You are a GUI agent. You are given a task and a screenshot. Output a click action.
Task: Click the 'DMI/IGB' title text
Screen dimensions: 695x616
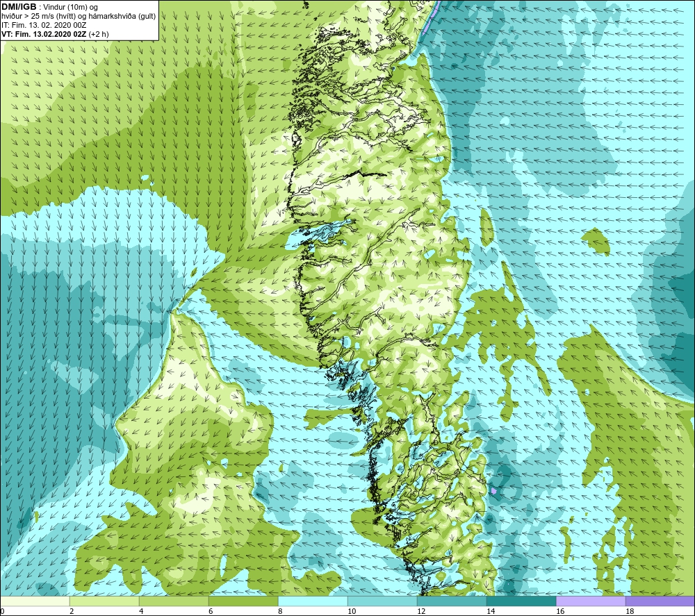pyautogui.click(x=19, y=7)
